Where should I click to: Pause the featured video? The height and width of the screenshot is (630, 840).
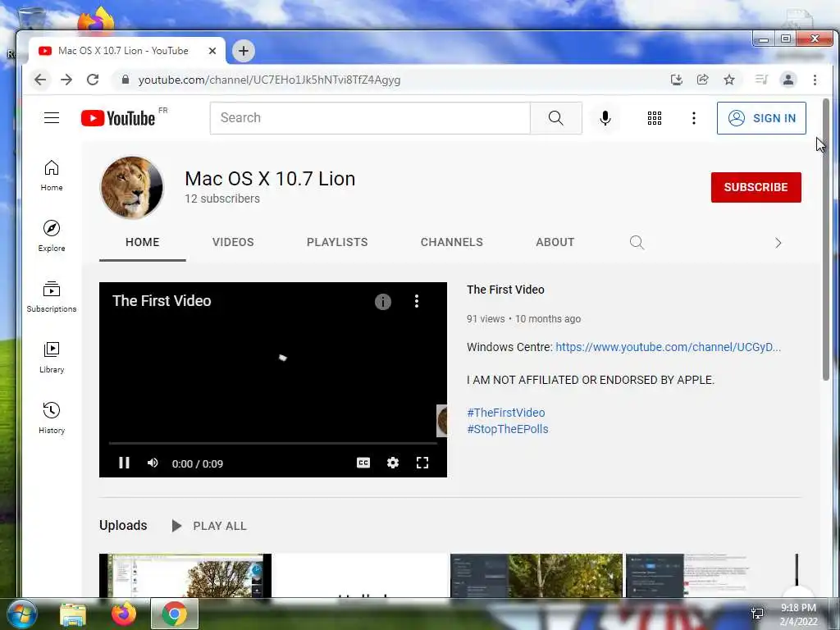[124, 463]
